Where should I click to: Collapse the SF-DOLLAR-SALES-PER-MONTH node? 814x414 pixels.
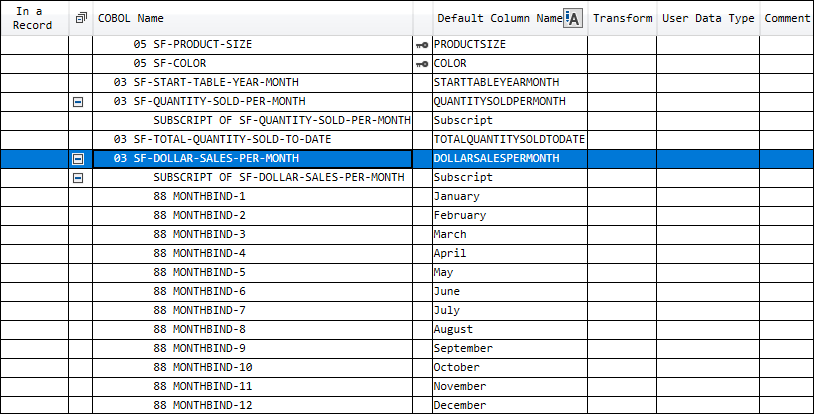[79, 159]
